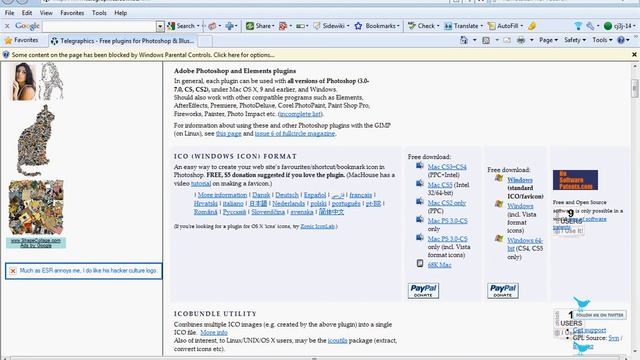Click the Google toolbar wrench settings icon

coord(590,26)
